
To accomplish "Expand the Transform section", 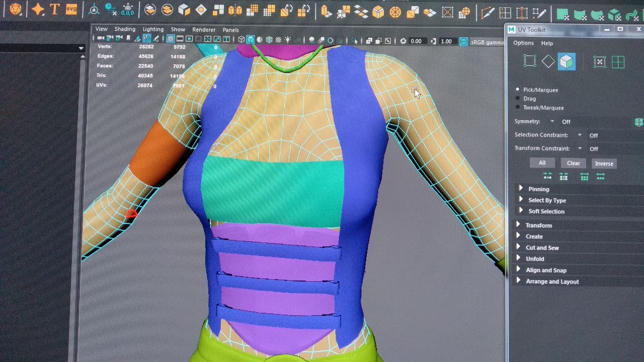I will click(x=535, y=225).
